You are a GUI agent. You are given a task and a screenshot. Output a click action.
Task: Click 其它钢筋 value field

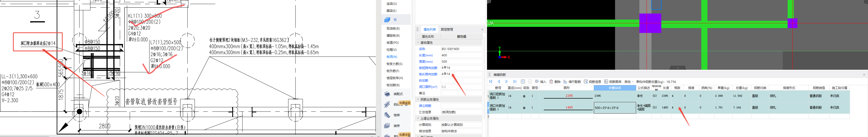[461, 106]
